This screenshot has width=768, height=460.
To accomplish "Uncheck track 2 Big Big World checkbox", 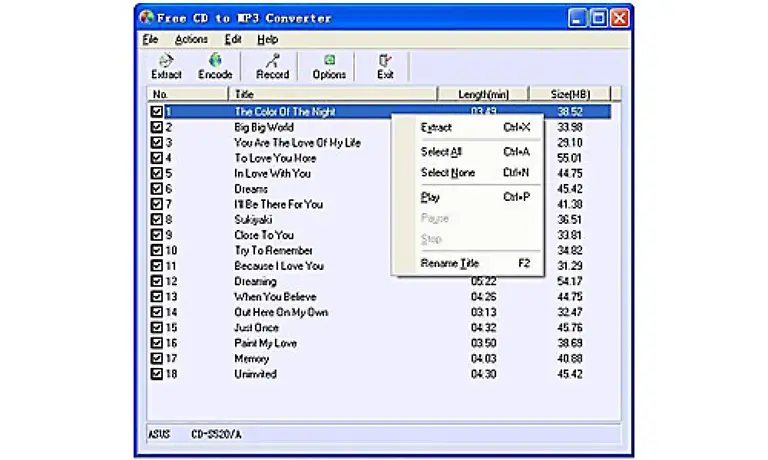I will [x=157, y=127].
